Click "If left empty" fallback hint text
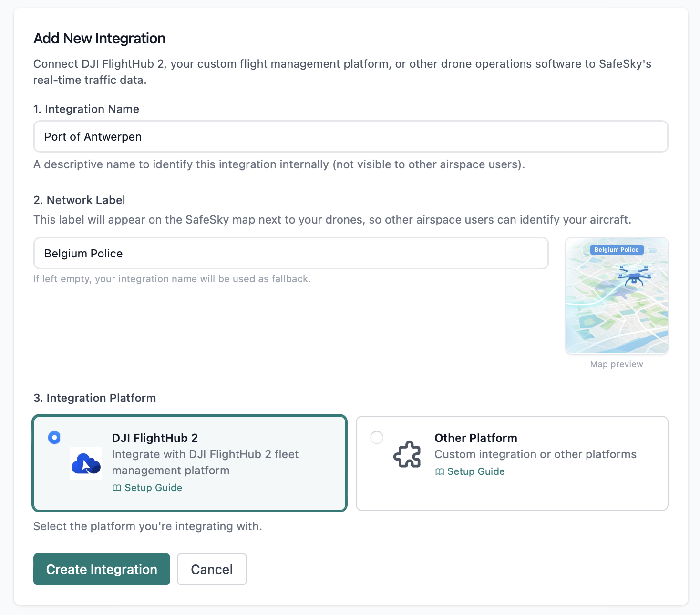Screen dimensions: 700x615 [x=172, y=279]
